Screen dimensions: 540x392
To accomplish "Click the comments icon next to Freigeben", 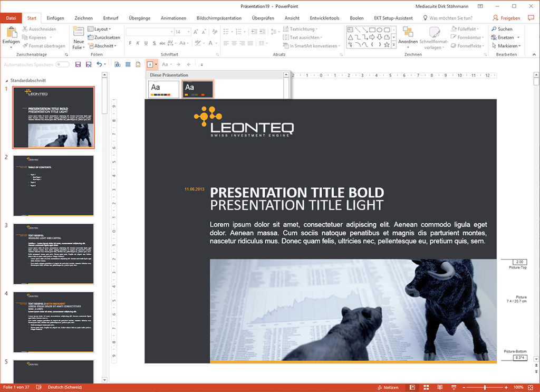I will pyautogui.click(x=531, y=17).
